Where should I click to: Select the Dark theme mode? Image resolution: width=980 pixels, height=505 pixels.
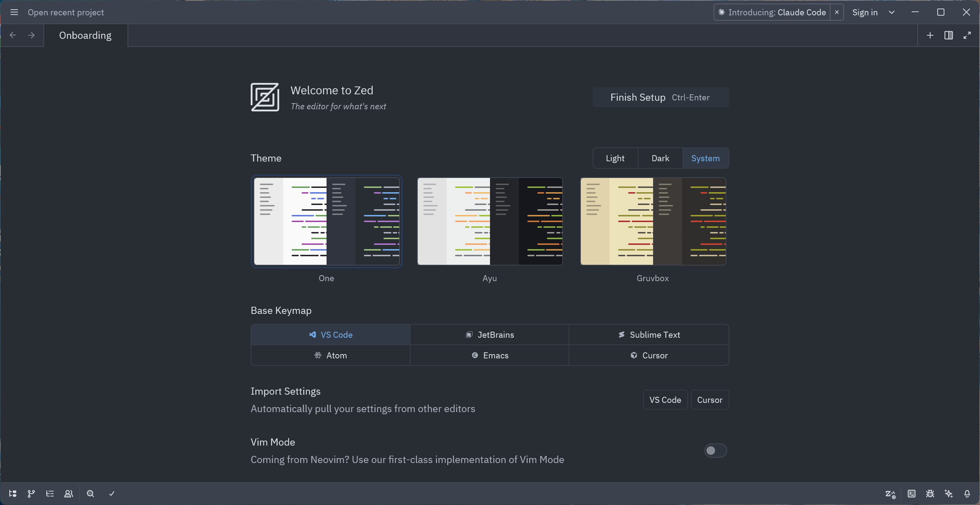point(660,158)
